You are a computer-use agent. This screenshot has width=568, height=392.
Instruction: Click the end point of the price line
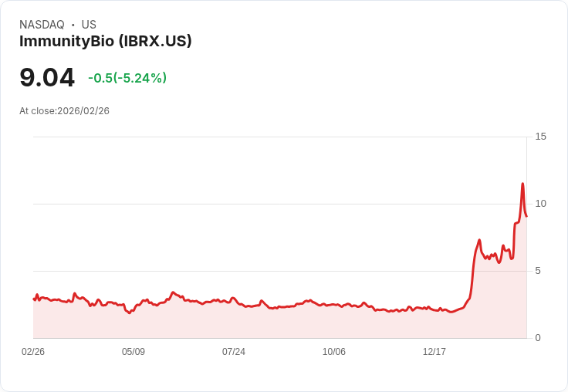(x=526, y=216)
